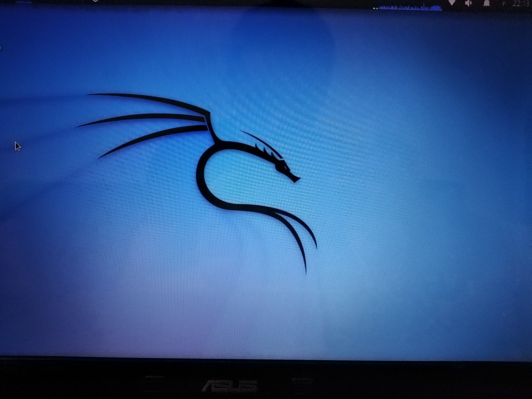Click the volume speaker icon

(x=469, y=3)
